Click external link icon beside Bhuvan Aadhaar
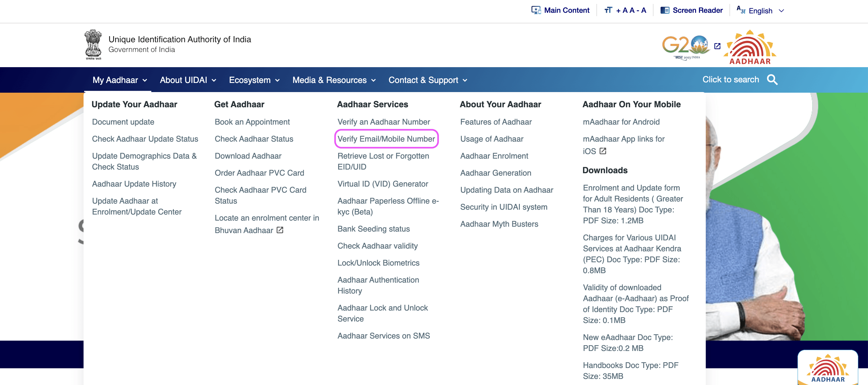This screenshot has height=385, width=868. pyautogui.click(x=280, y=230)
